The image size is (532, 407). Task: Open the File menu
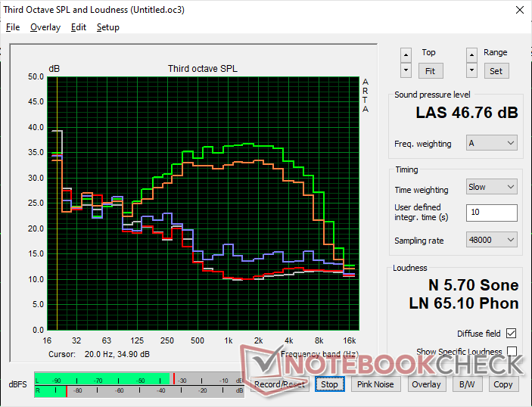[13, 27]
